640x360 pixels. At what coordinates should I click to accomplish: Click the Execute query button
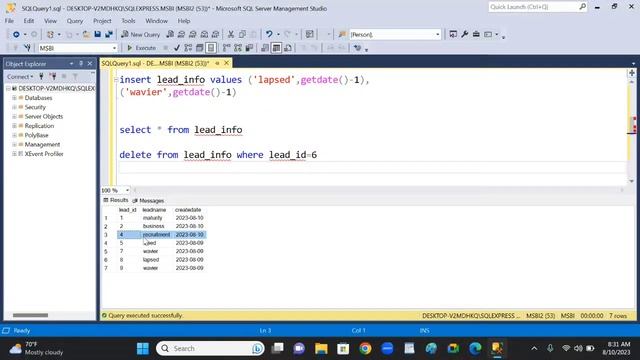tap(141, 48)
